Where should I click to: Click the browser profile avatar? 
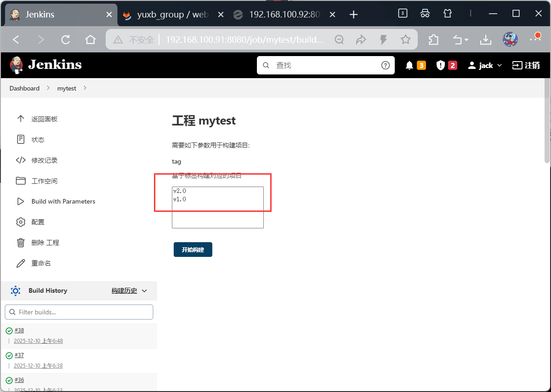coord(510,40)
